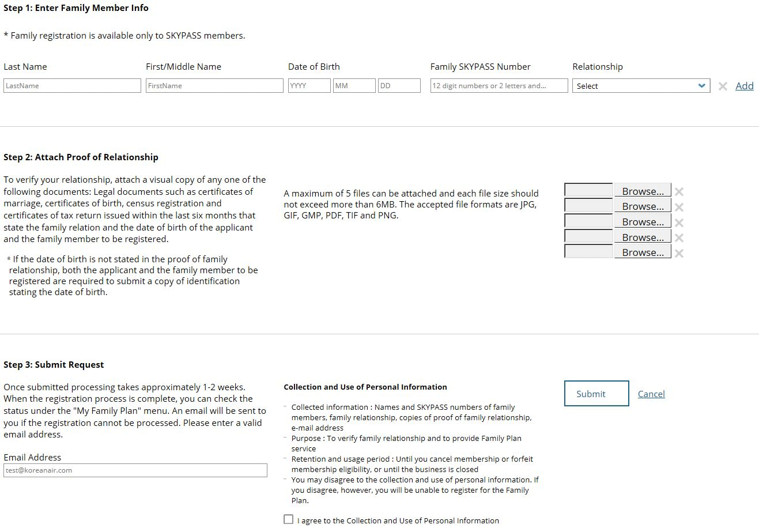Click the MM birth month field
The height and width of the screenshot is (532, 759).
point(354,86)
